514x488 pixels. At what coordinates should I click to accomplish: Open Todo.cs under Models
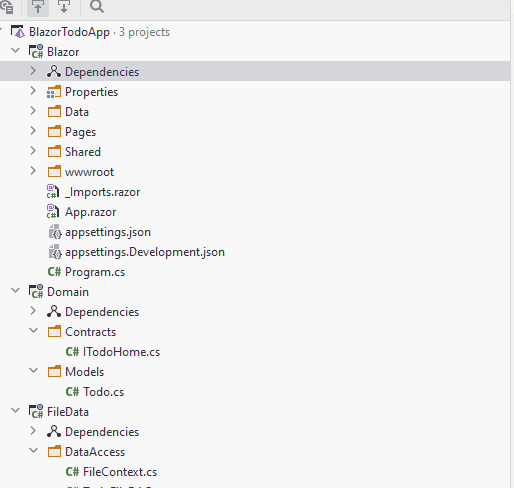104,392
